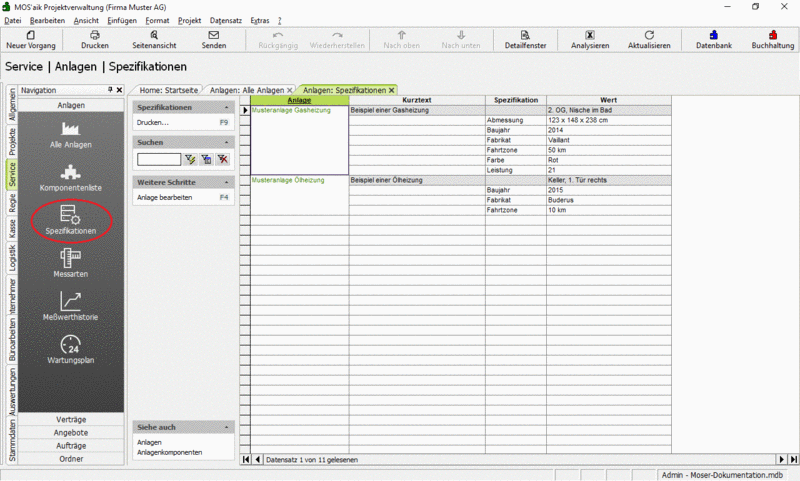Open Alle Anlagen in the navigation

[x=70, y=135]
